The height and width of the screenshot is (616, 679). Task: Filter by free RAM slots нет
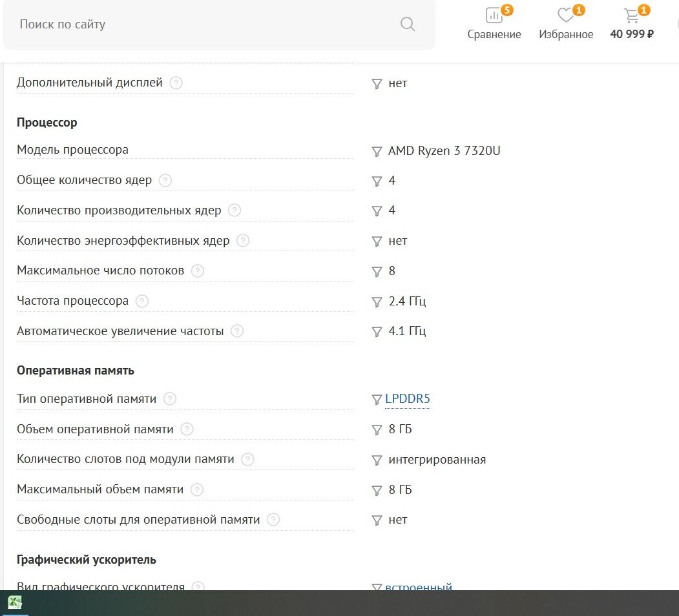click(x=377, y=520)
